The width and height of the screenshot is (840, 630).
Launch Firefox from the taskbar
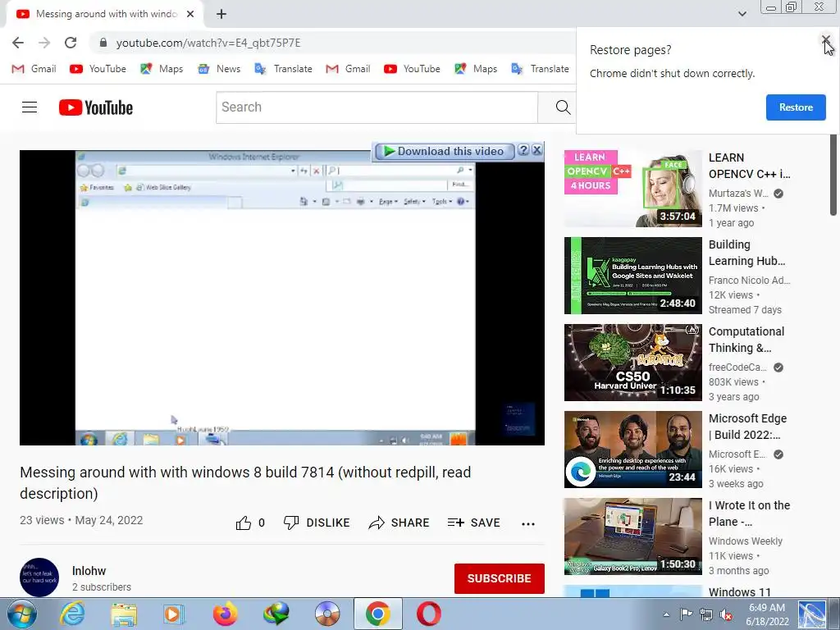(225, 614)
